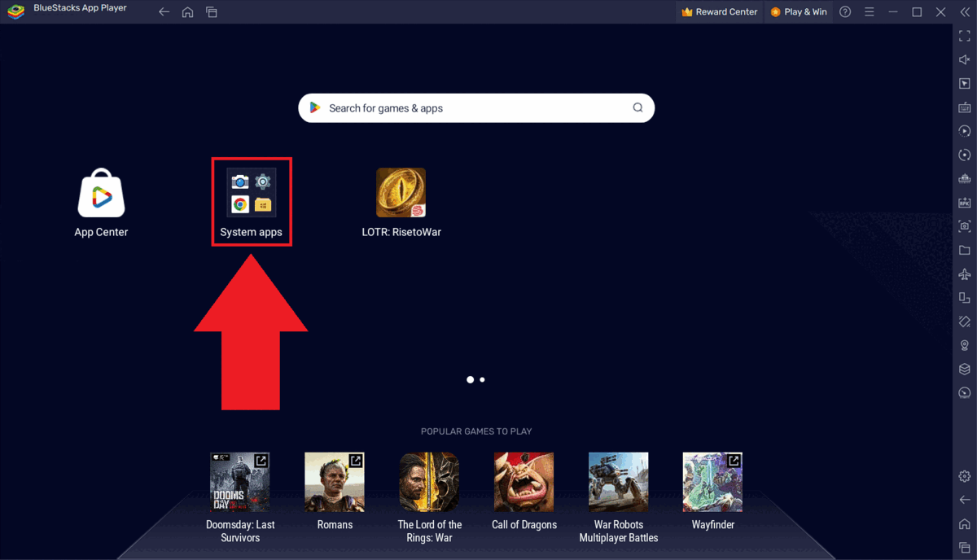Toggle the volume mute in sidebar
The image size is (977, 560).
coord(965,59)
